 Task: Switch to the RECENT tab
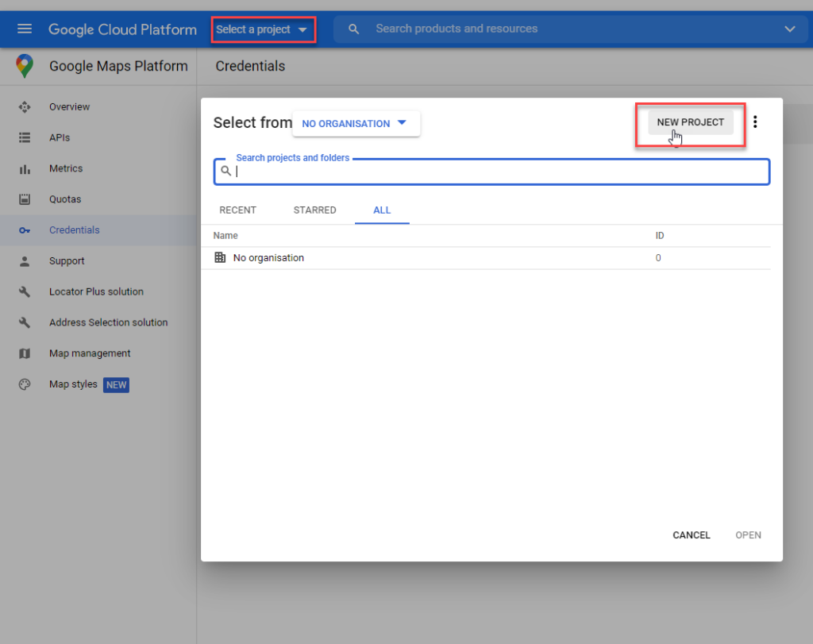(237, 210)
